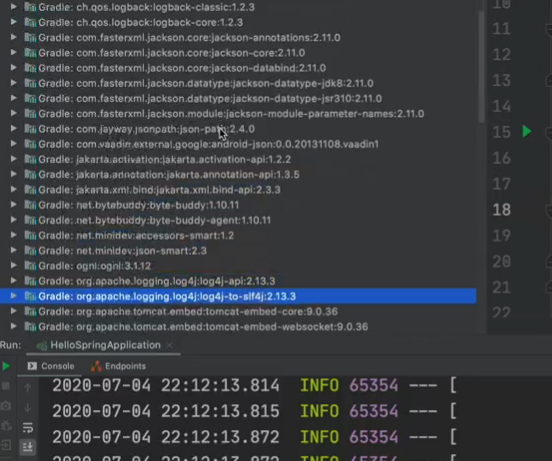Click the camera dump threads icon
This screenshot has height=461, width=552.
[x=6, y=406]
